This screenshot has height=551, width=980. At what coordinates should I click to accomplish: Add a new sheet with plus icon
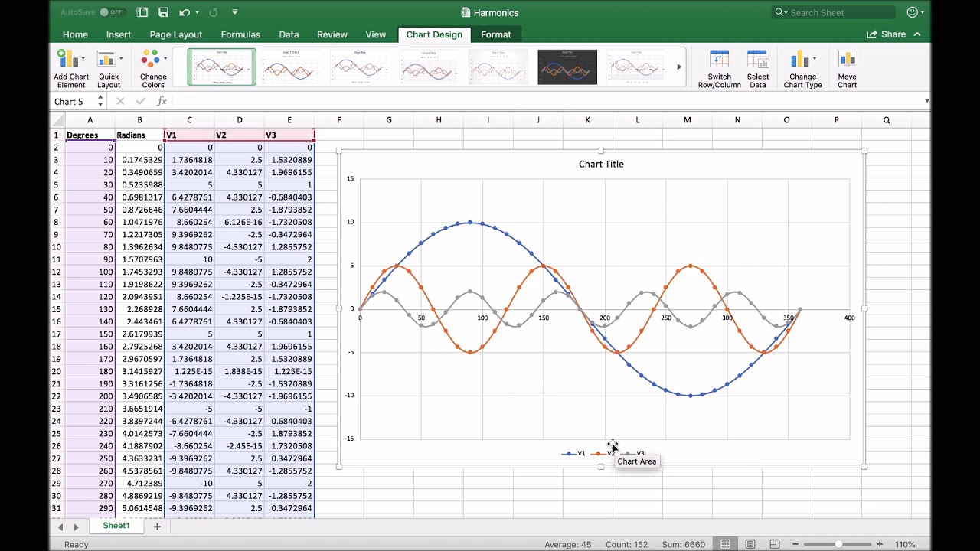coord(158,527)
